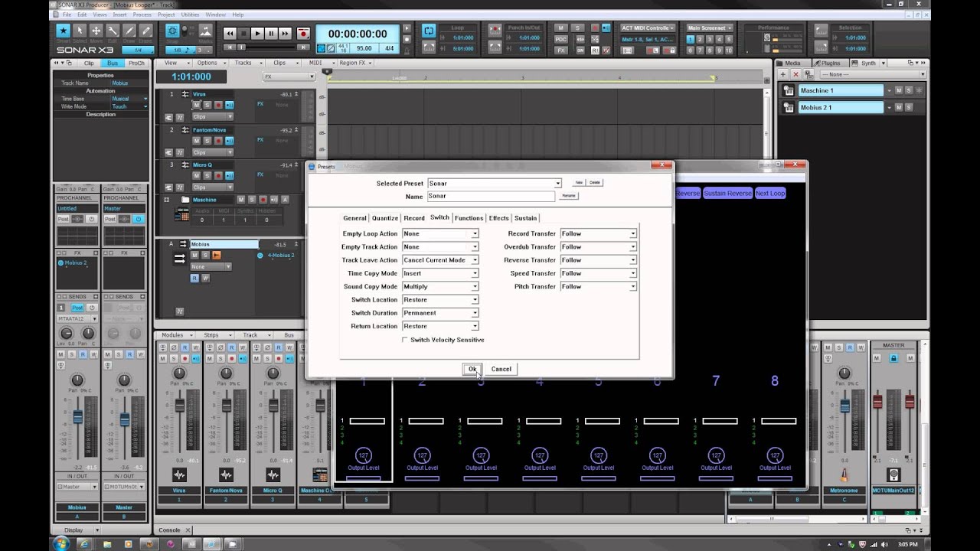Open the Functions tab in Presets

[469, 218]
